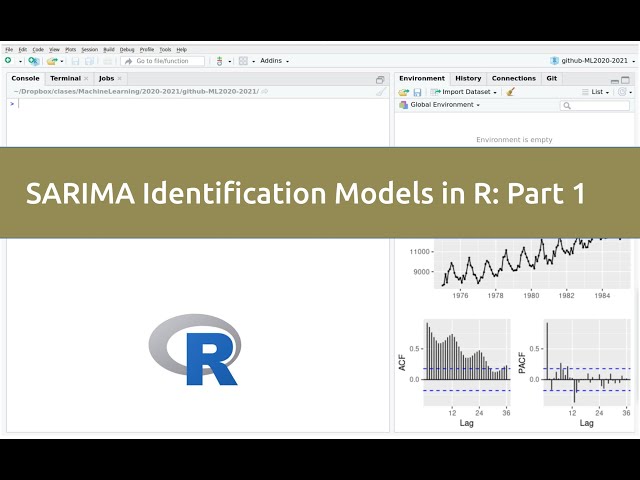Open the Import Dataset dropdown
Viewport: 640px width, 480px height.
tap(464, 92)
